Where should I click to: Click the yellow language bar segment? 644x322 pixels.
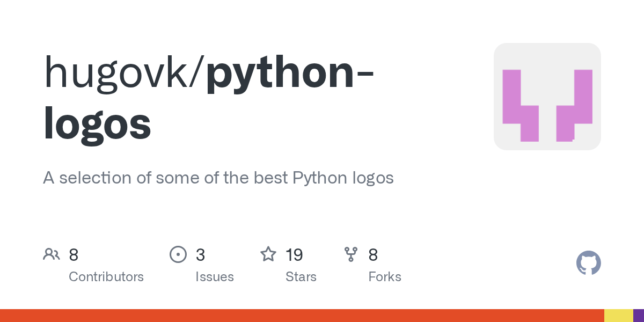point(619,316)
